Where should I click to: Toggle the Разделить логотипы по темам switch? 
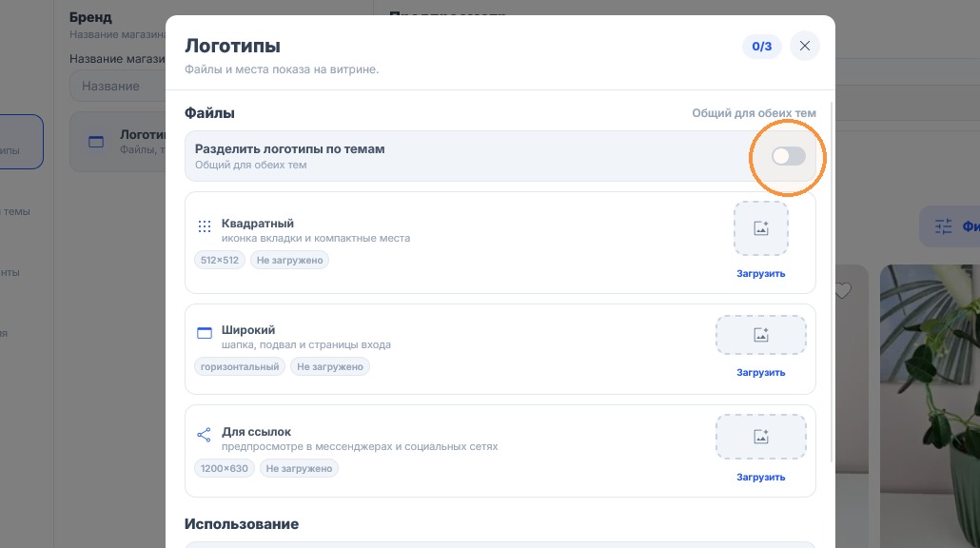pos(788,156)
